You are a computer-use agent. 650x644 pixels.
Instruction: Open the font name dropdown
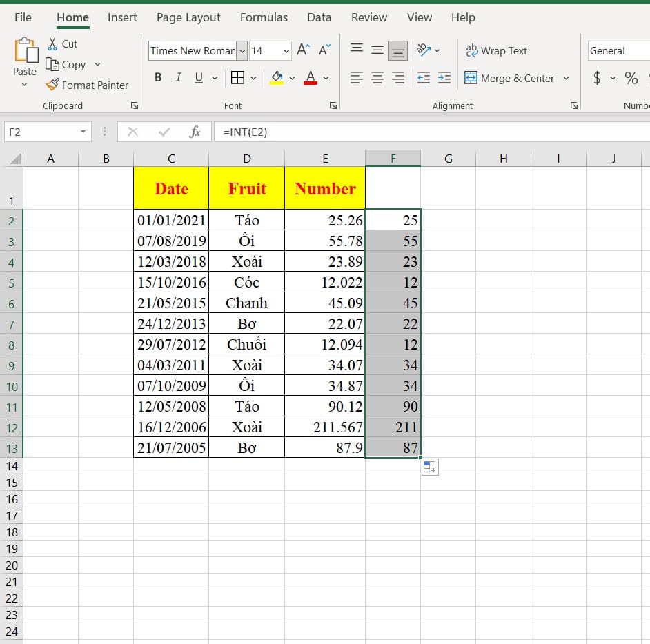[x=242, y=51]
